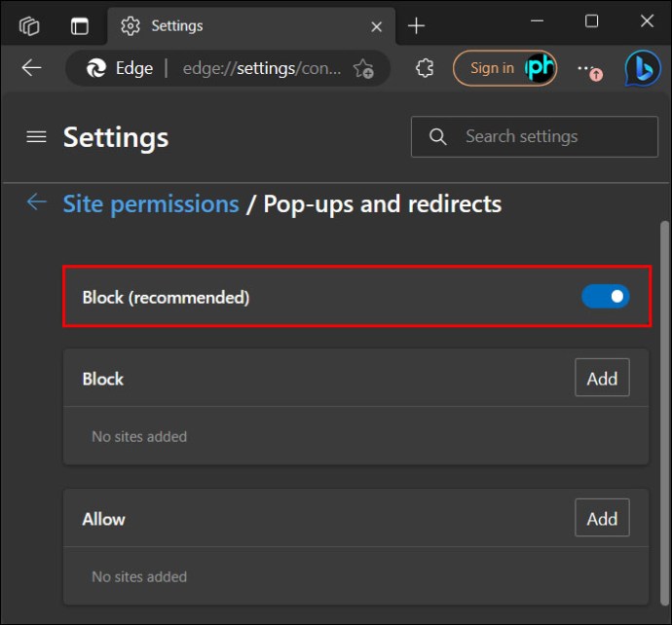Add a site to the Allow list
The height and width of the screenshot is (625, 672).
(602, 518)
